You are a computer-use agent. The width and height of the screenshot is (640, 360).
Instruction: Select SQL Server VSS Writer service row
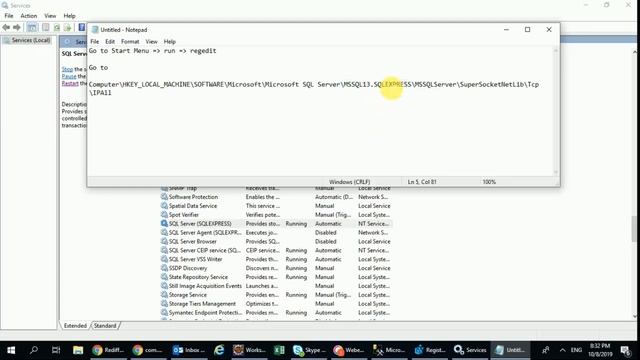pos(276,259)
